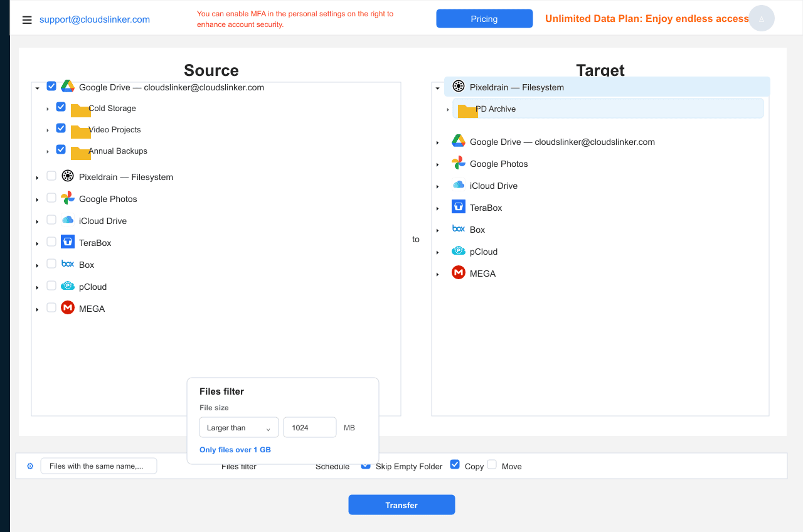Click the MEGA icon in Source
Screen dimensions: 803x532
pos(68,308)
